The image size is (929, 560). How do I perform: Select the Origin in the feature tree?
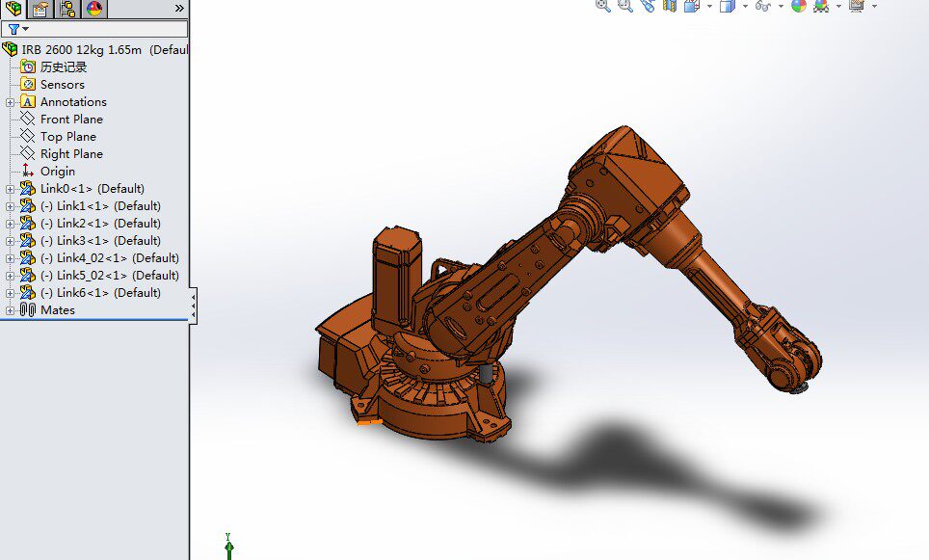56,171
